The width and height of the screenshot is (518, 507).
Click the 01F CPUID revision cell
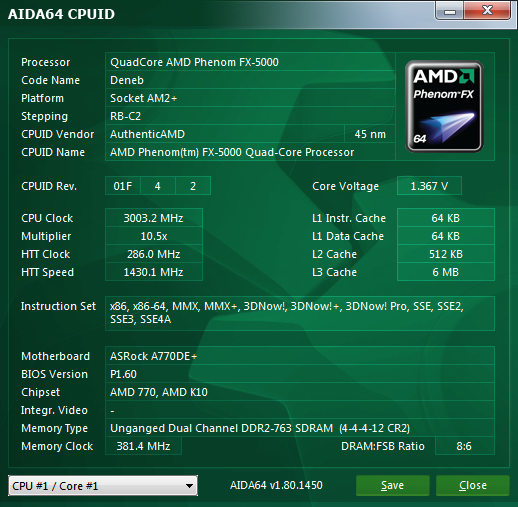[x=123, y=186]
